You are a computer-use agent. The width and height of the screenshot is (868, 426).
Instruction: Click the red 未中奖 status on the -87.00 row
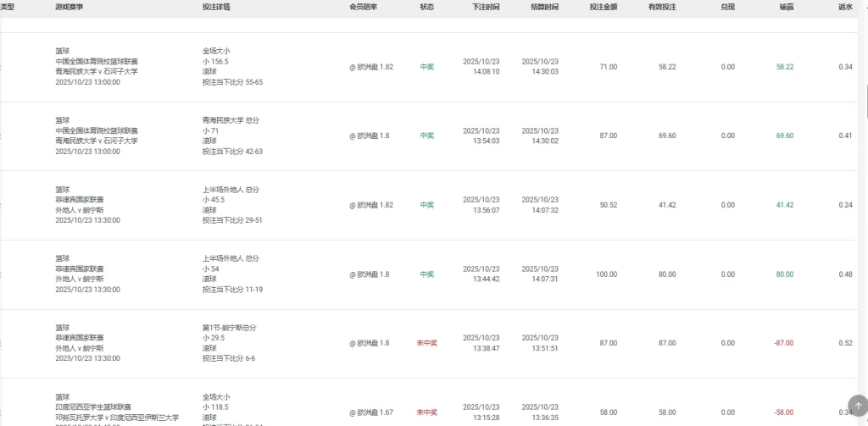(426, 343)
